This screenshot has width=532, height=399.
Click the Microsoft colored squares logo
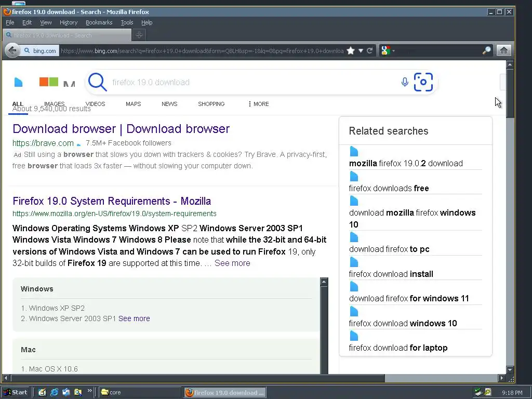click(48, 82)
